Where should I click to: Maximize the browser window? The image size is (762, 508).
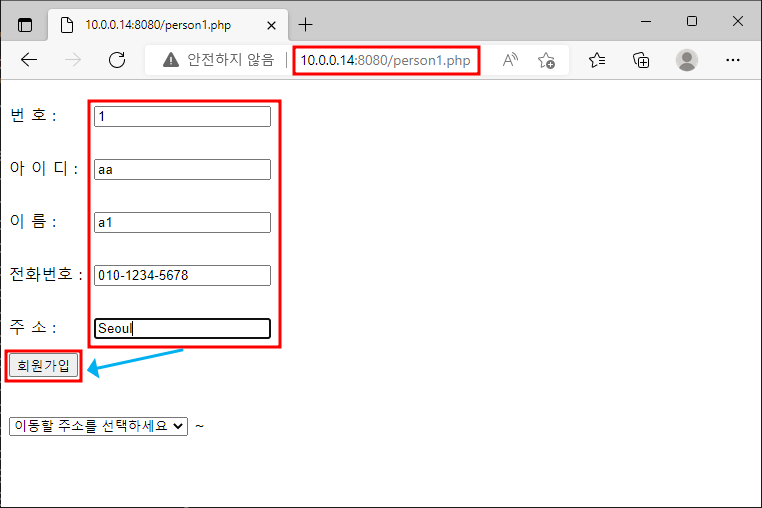692,21
